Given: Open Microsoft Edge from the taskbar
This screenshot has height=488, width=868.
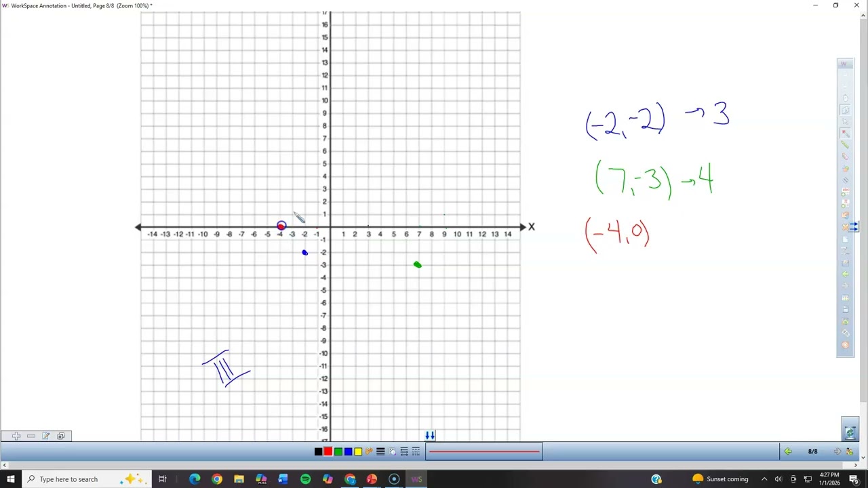Looking at the screenshot, I should click(195, 479).
